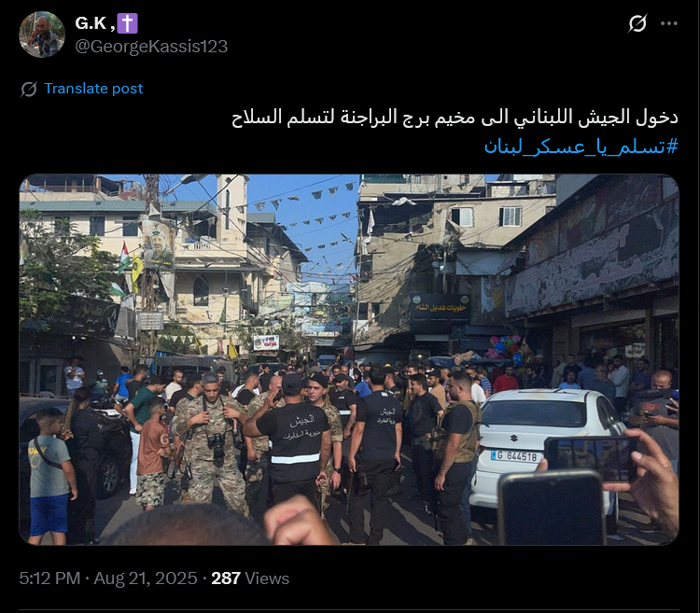Click the portrait poster on the building
This screenshot has width=700, height=613.
[158, 245]
